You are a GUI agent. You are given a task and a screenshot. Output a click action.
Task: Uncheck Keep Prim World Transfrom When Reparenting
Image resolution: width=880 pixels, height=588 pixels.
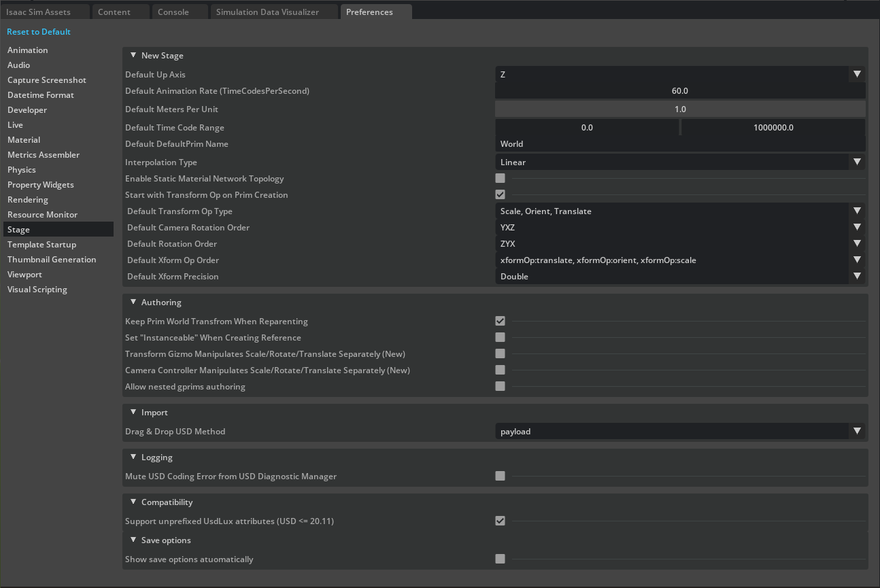[x=500, y=321]
